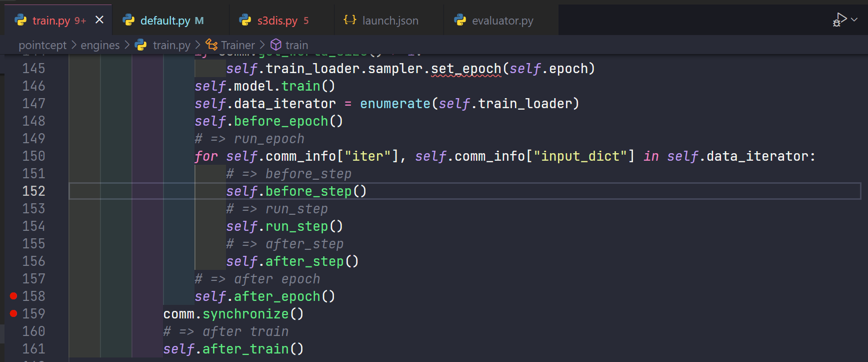Click the "# => after train" comment
Viewport: 868px width, 362px height.
coord(226,331)
